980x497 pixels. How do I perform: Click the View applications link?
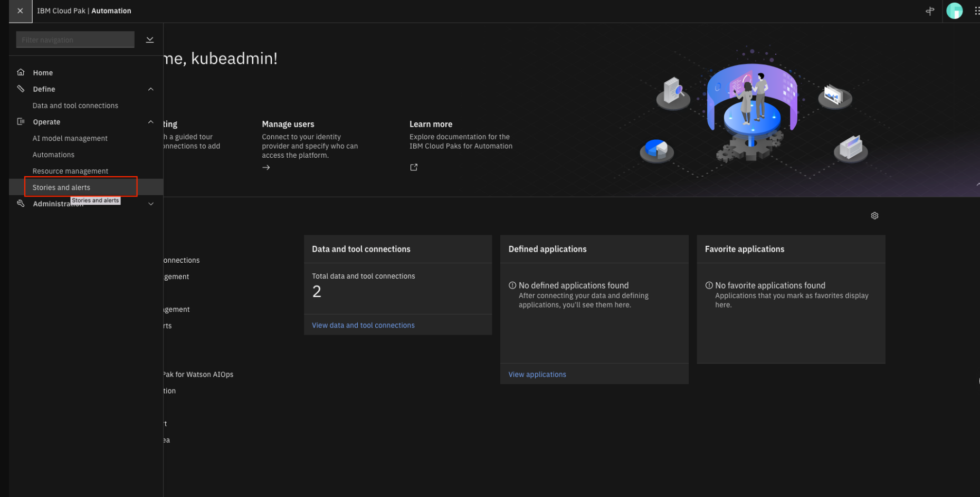[537, 374]
